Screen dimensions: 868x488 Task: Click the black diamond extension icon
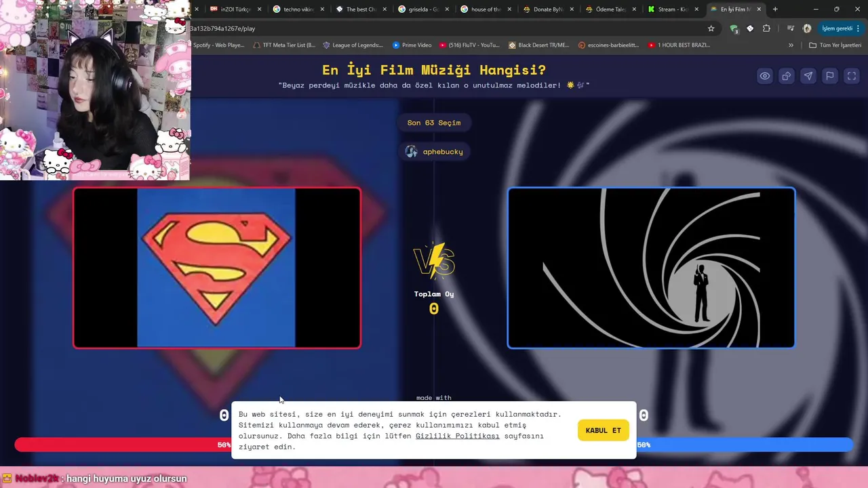pos(750,28)
